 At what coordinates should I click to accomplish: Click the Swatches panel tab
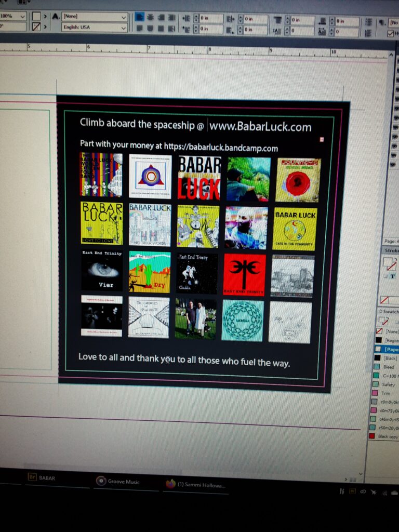(x=390, y=311)
